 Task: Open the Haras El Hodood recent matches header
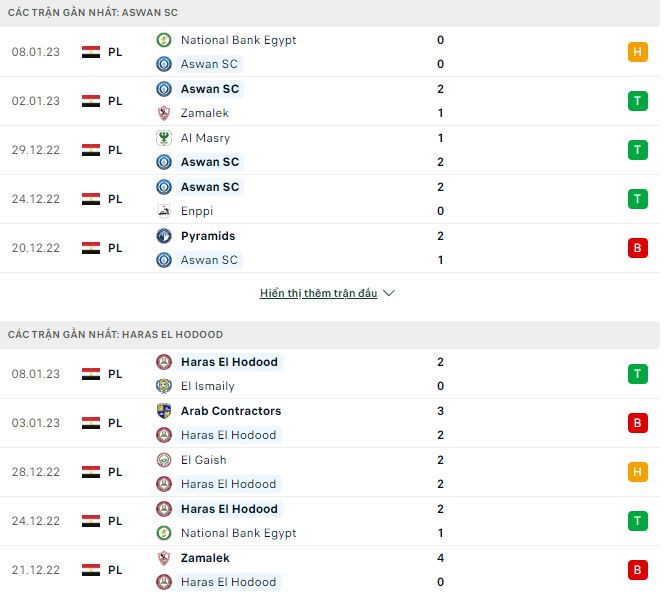point(114,334)
